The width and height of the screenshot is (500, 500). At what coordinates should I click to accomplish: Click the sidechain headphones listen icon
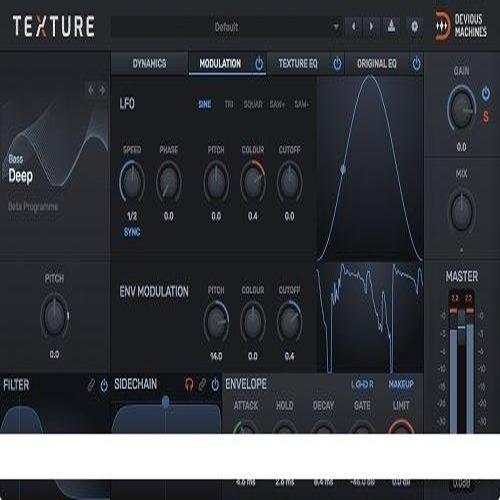click(189, 385)
